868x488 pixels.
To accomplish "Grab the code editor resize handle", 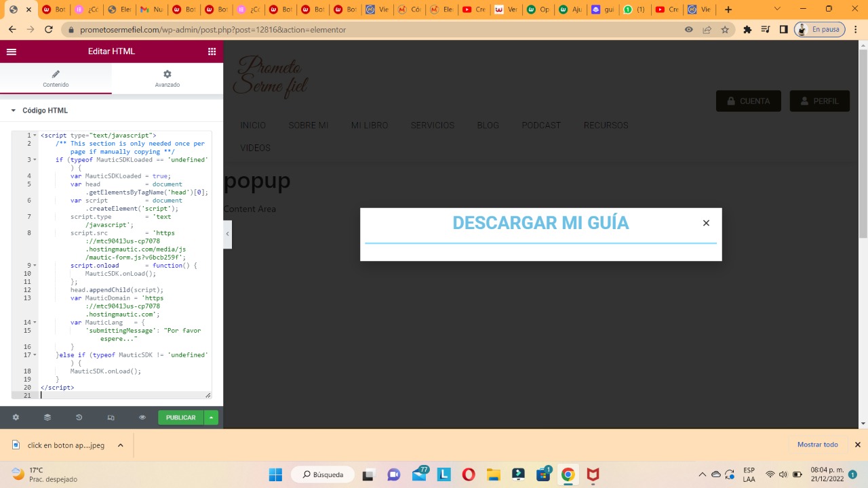I will (x=208, y=395).
